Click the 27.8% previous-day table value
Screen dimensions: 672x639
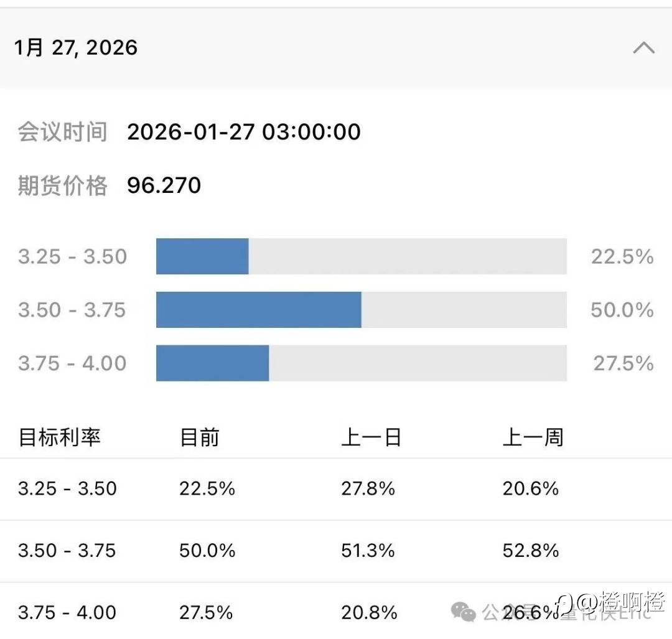pyautogui.click(x=368, y=488)
